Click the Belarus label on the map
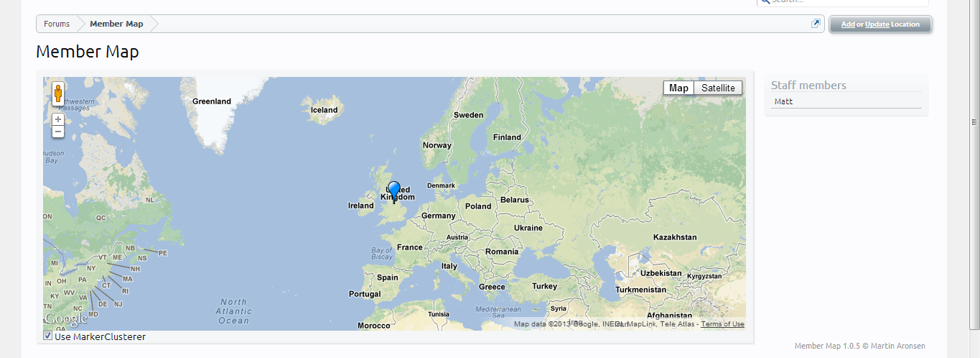Viewport: 980px width, 358px height. (x=515, y=200)
